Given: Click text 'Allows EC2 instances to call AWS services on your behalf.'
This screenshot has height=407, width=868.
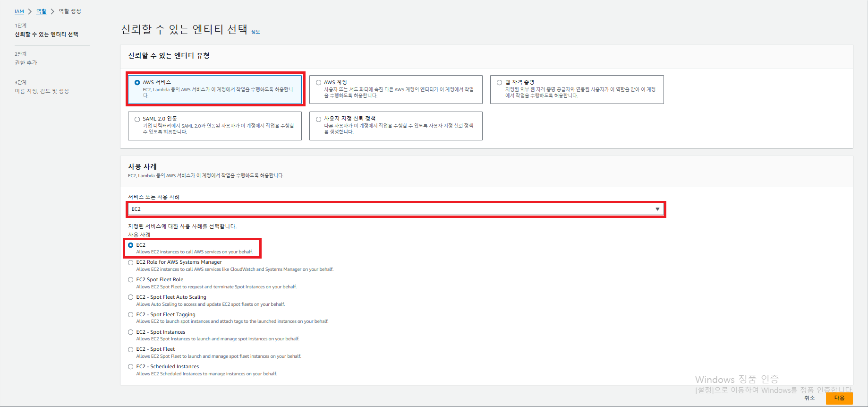Looking at the screenshot, I should [195, 252].
